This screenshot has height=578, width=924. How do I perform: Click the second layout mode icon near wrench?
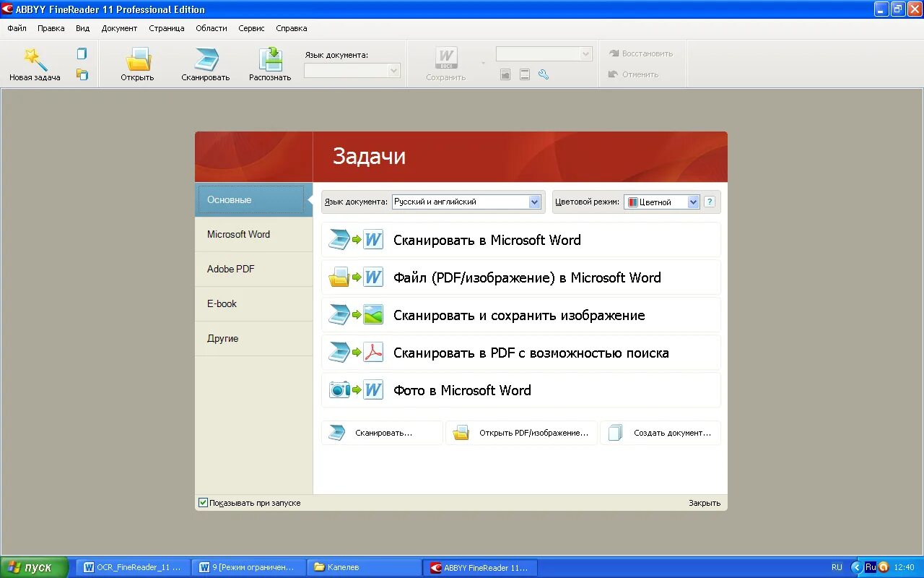click(525, 74)
